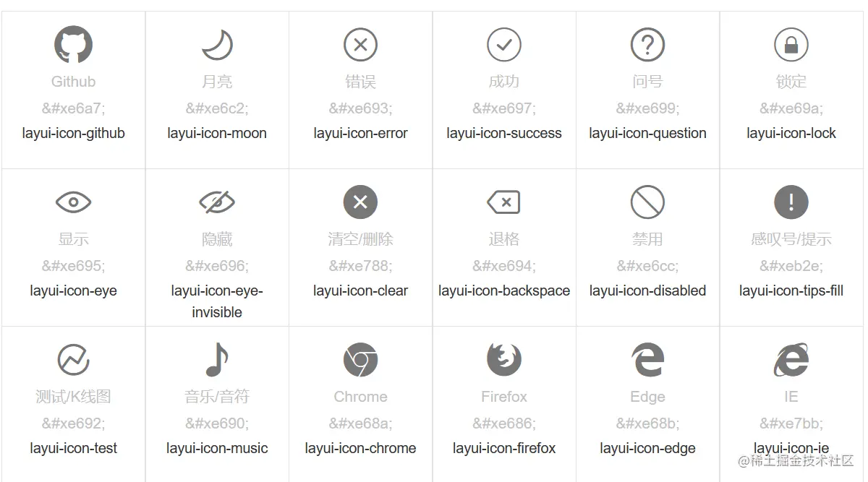Click the layui-icon-test class name
The height and width of the screenshot is (482, 868).
click(73, 448)
